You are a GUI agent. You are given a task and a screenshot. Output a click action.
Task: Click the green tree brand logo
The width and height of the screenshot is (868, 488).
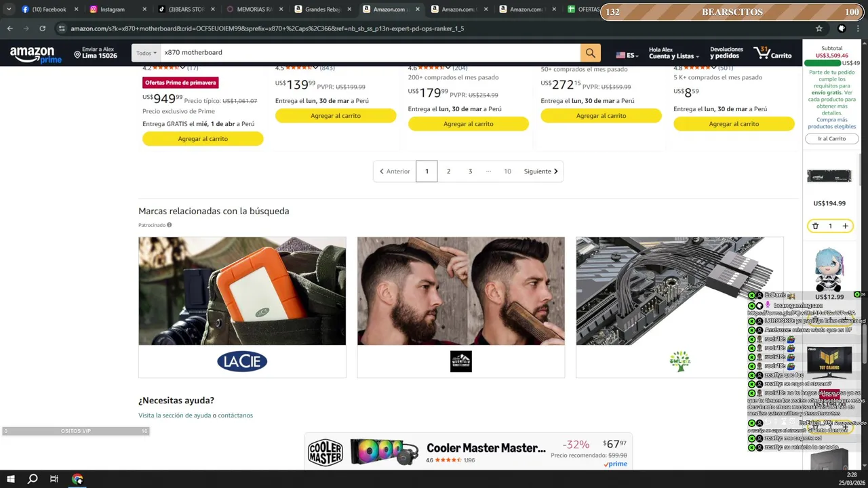(679, 361)
